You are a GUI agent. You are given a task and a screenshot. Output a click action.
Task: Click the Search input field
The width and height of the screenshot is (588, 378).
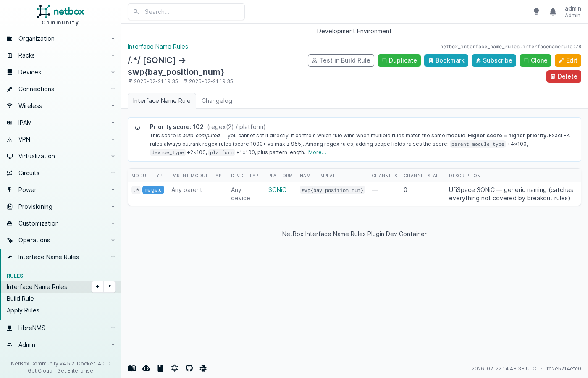coord(186,12)
